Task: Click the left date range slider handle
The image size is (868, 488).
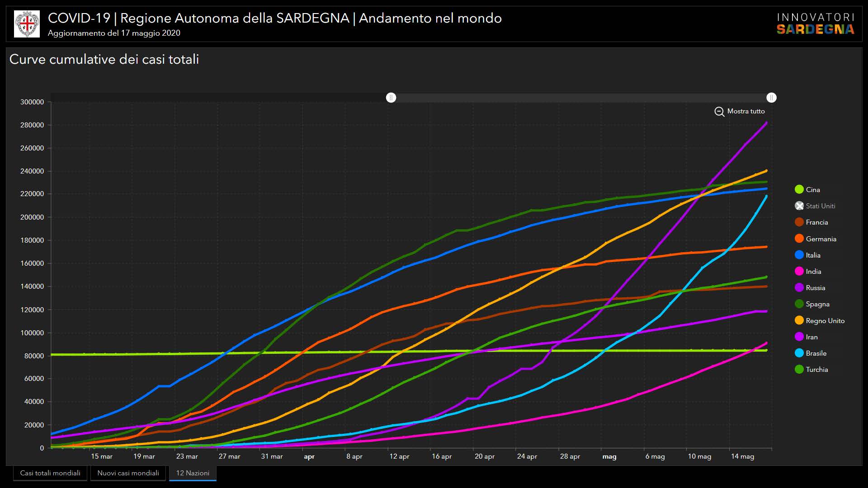Action: 391,98
